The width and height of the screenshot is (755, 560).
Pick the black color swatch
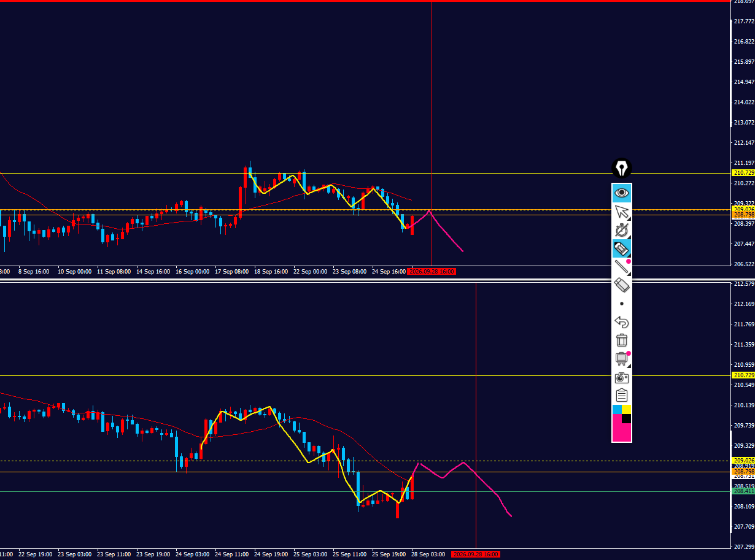(626, 418)
